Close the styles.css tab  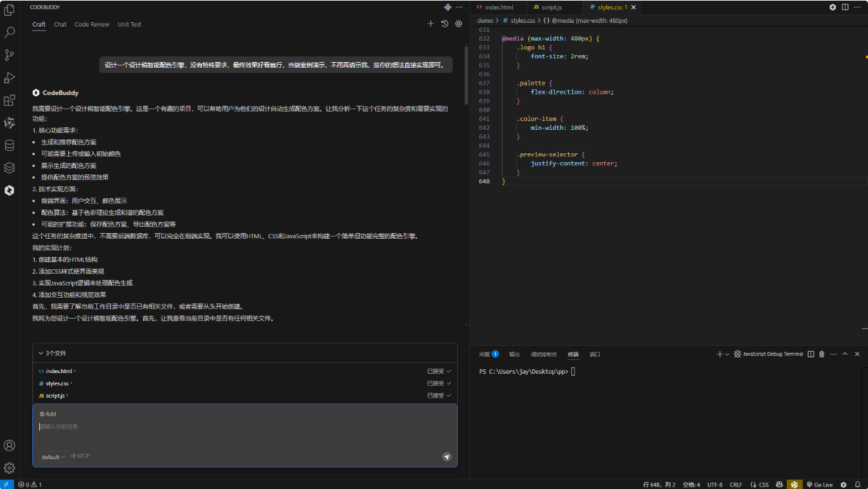click(633, 8)
